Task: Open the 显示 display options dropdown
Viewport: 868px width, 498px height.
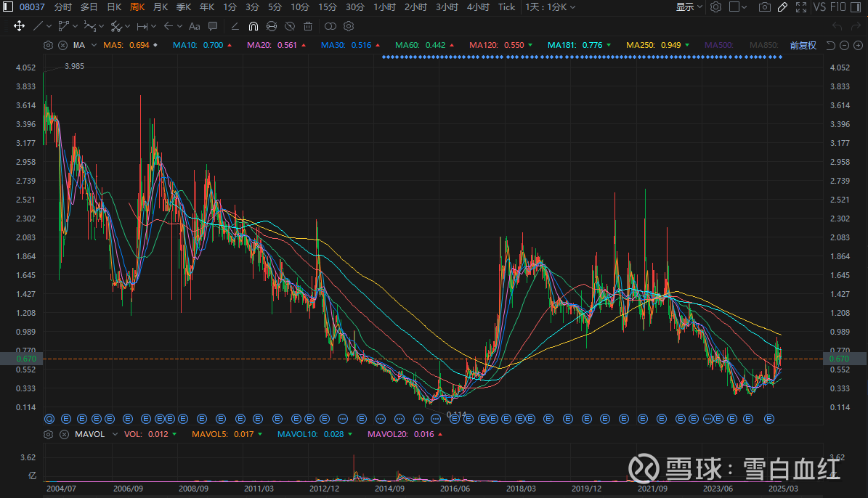Action: click(689, 7)
